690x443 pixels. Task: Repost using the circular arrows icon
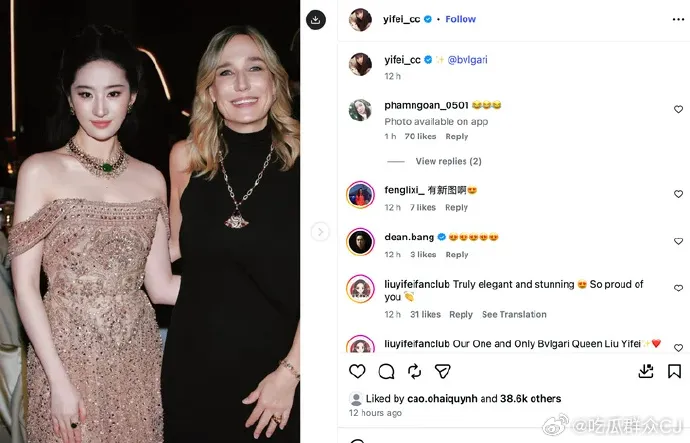415,371
